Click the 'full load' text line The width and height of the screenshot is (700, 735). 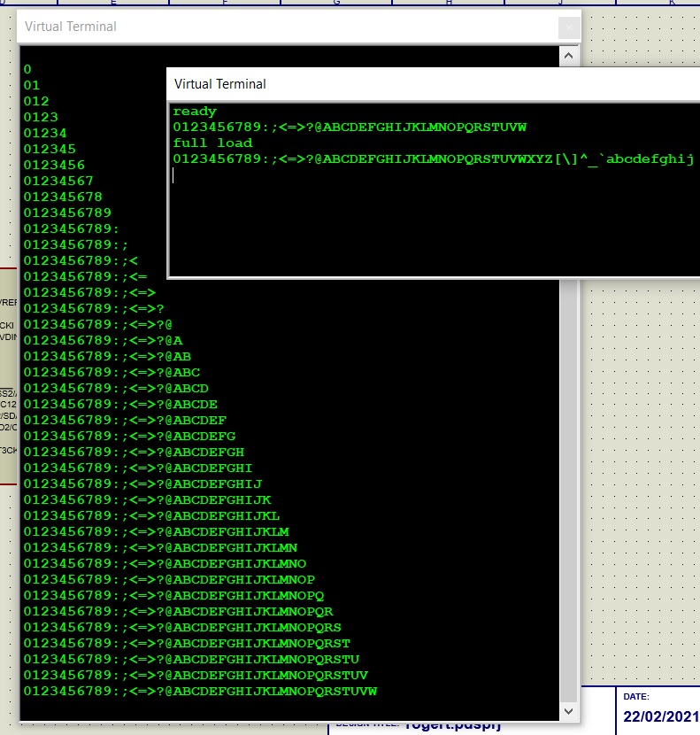[212, 143]
